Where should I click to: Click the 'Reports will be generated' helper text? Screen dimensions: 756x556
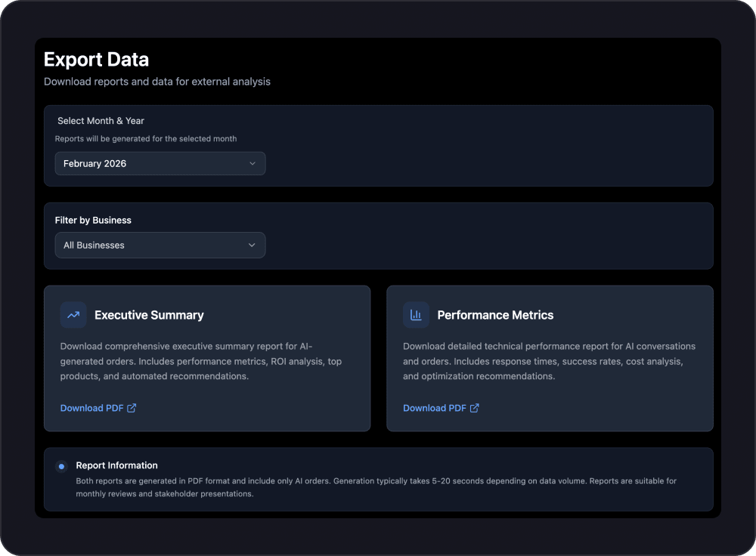(145, 138)
